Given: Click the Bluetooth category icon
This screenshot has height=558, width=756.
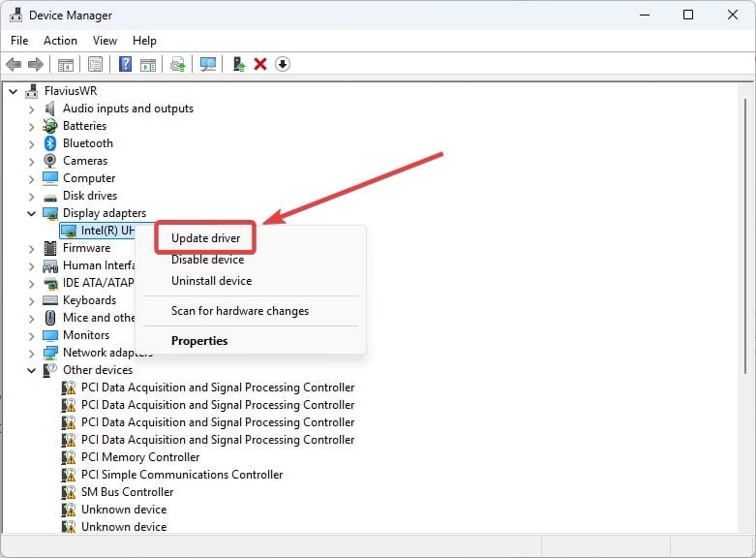Looking at the screenshot, I should click(50, 143).
